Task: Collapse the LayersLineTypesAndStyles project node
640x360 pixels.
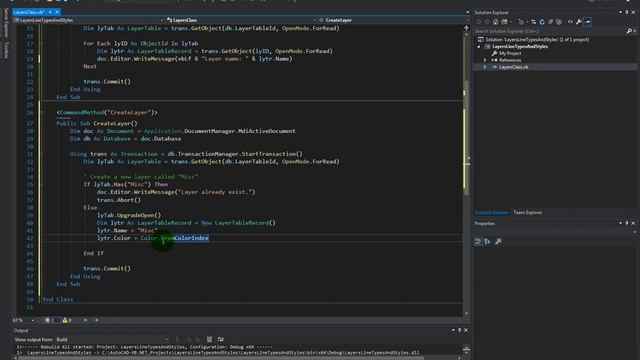Action: click(x=479, y=47)
